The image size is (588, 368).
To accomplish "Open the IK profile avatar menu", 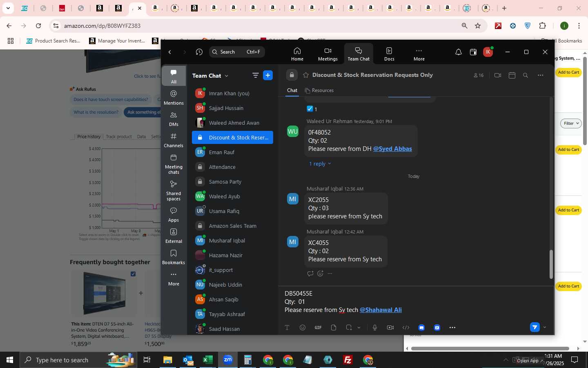I will click(488, 52).
